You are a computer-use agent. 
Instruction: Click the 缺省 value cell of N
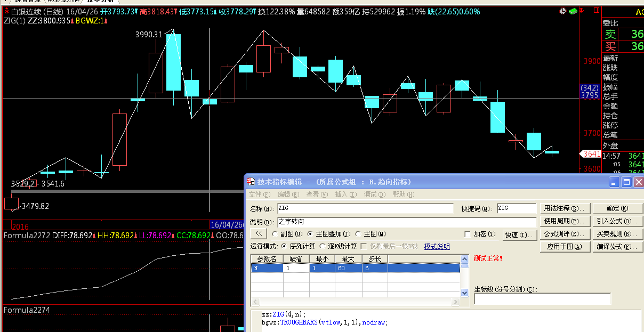point(296,268)
